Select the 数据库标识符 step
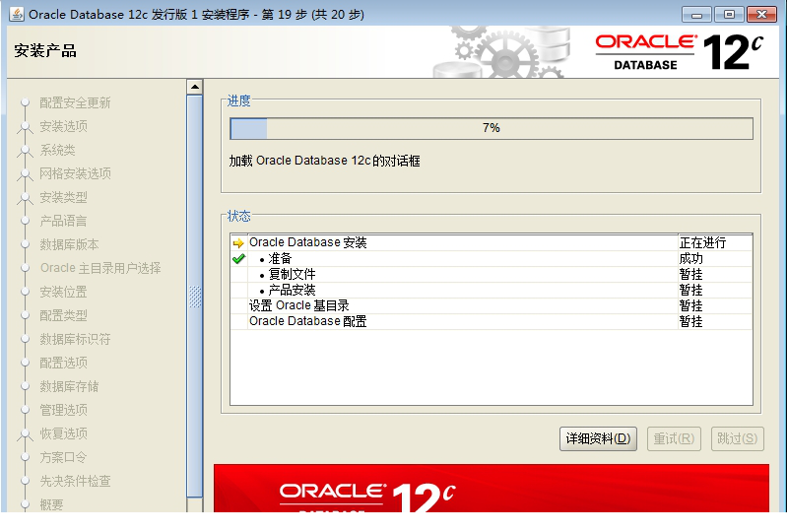 pyautogui.click(x=75, y=339)
